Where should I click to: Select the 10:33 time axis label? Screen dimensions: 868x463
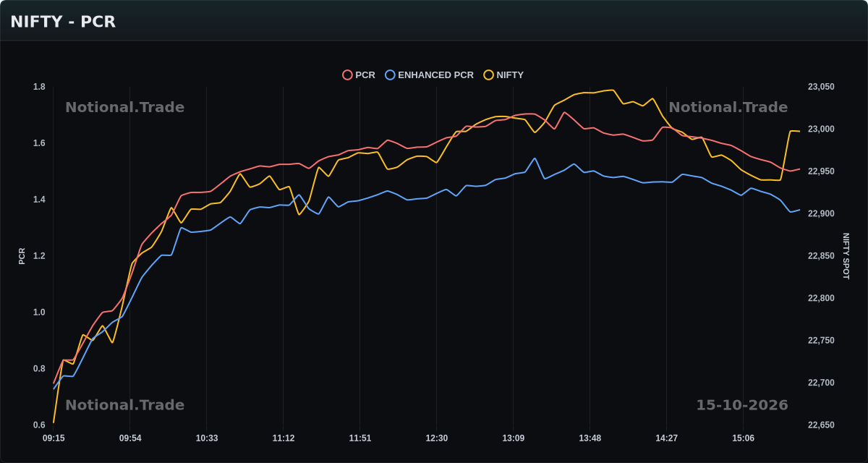pyautogui.click(x=207, y=438)
